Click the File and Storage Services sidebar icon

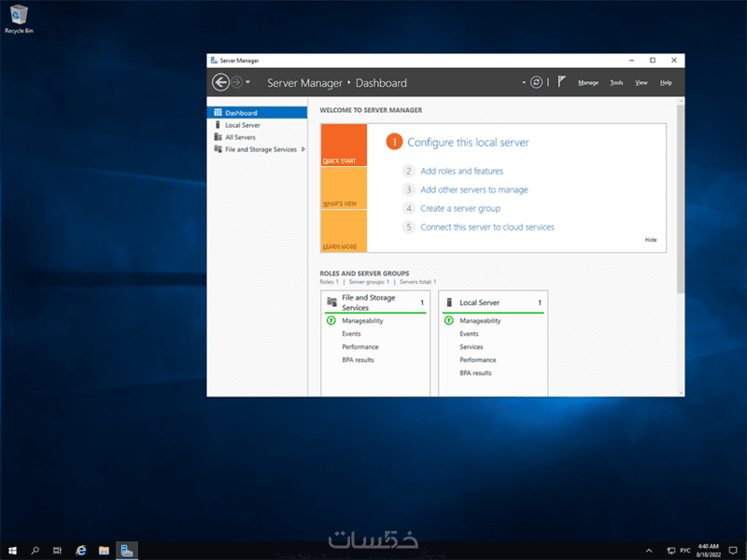218,149
